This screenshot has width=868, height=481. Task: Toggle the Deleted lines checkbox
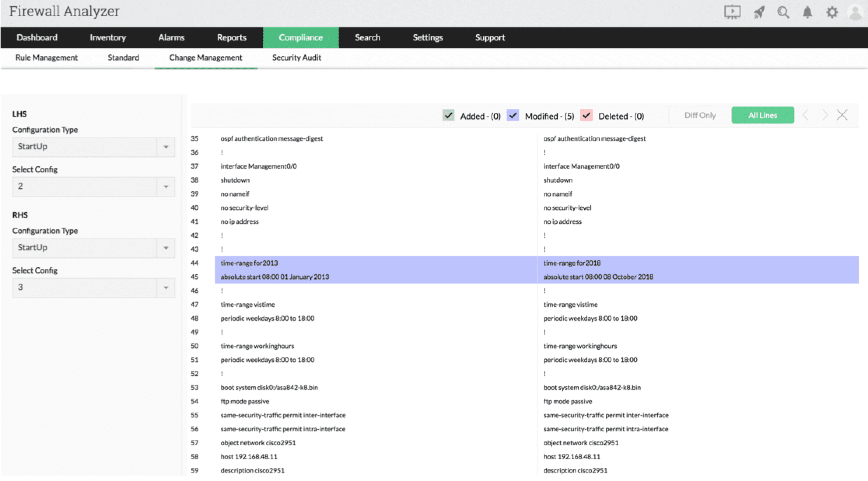click(586, 115)
